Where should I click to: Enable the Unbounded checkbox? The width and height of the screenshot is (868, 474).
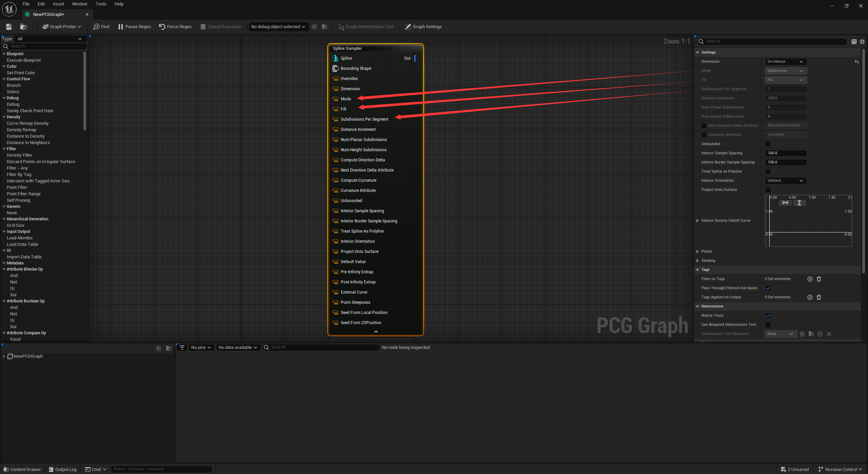point(768,144)
